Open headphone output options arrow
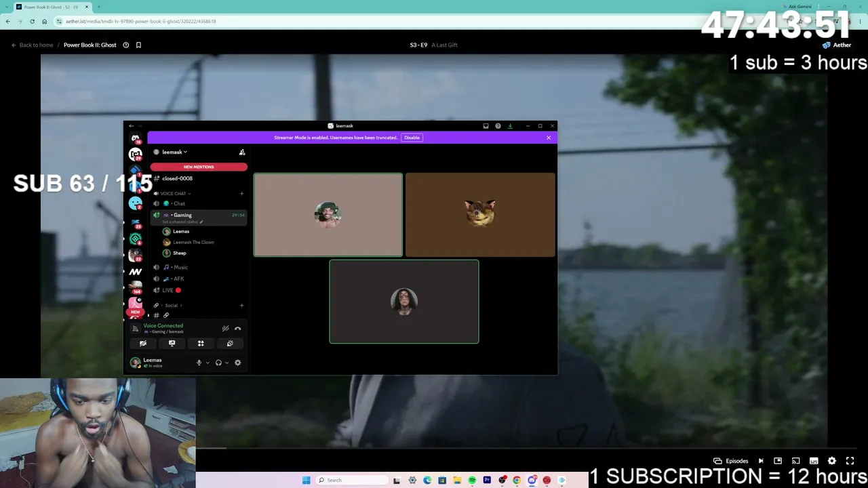868x488 pixels. click(x=226, y=363)
